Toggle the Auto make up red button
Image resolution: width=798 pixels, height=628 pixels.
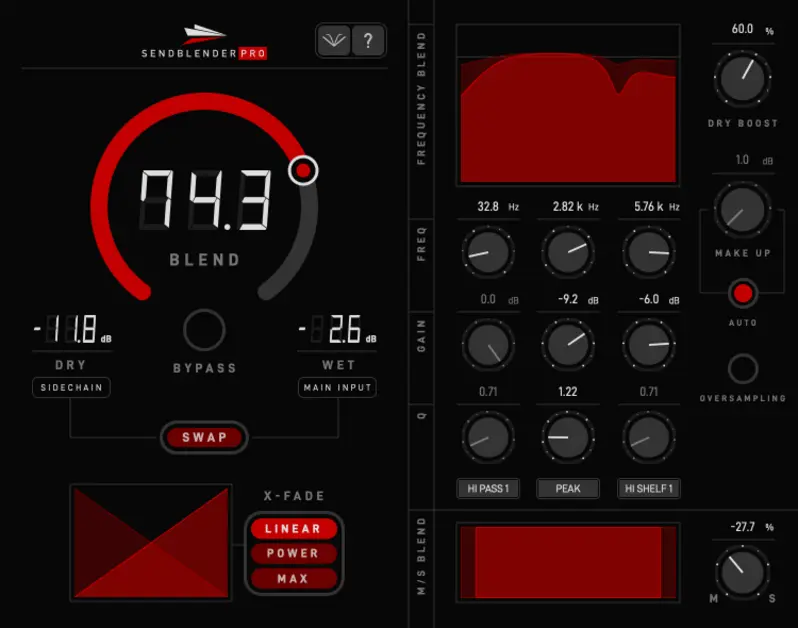point(743,294)
